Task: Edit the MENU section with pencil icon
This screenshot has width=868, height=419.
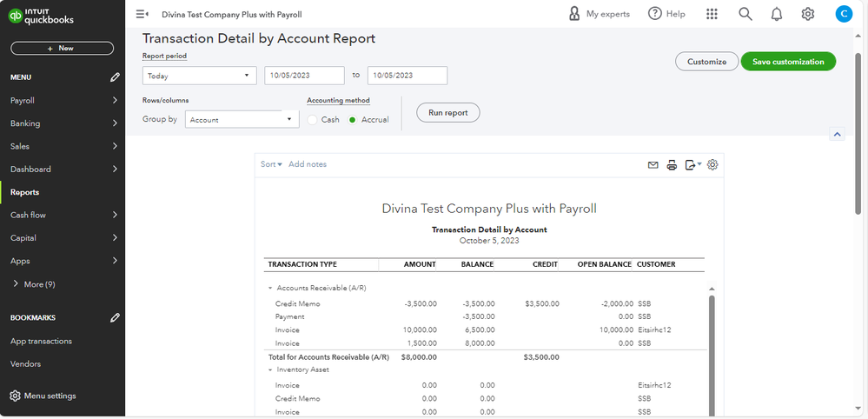Action: (x=115, y=77)
